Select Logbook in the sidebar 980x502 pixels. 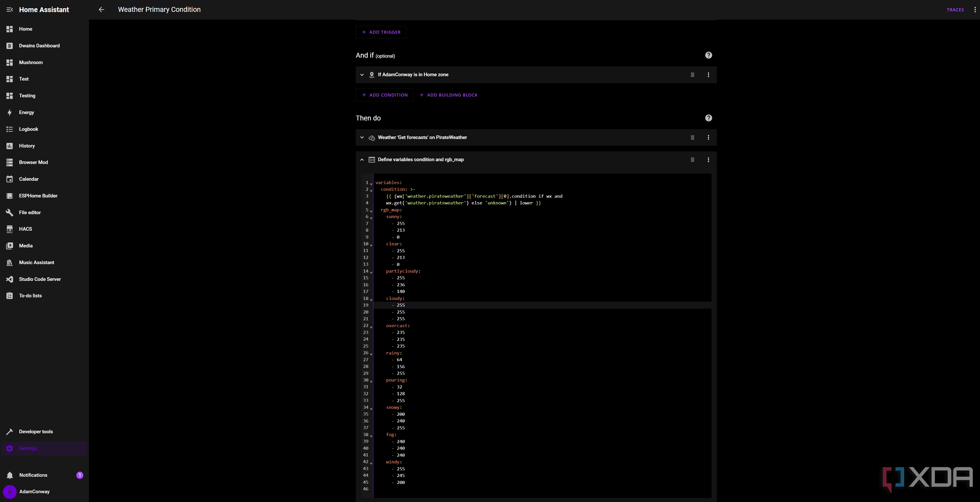(x=44, y=129)
